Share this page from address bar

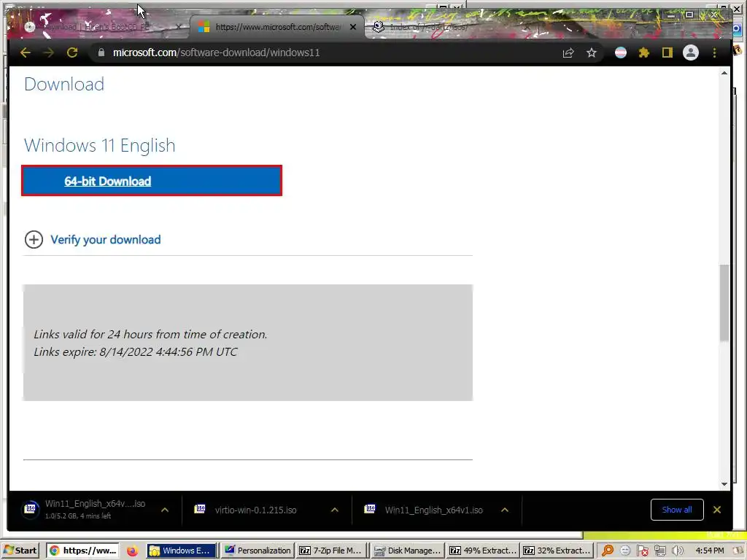coord(568,52)
